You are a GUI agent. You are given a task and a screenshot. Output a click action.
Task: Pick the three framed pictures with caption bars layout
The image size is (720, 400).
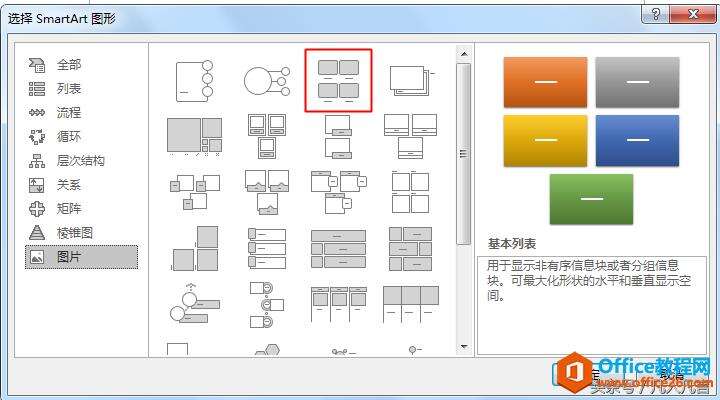[267, 136]
